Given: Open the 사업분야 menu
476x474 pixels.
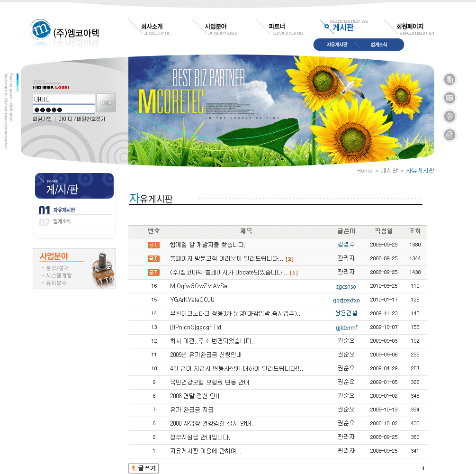Looking at the screenshot, I should [x=216, y=27].
